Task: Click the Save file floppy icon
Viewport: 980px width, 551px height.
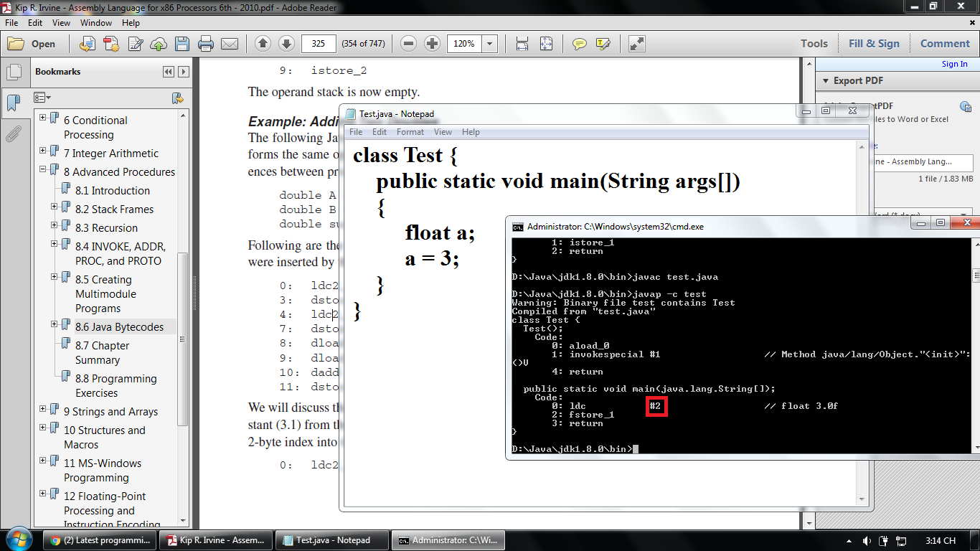Action: (182, 44)
